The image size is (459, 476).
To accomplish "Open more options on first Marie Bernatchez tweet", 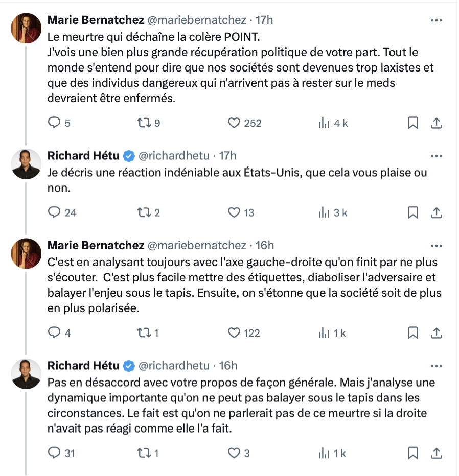I will (437, 20).
